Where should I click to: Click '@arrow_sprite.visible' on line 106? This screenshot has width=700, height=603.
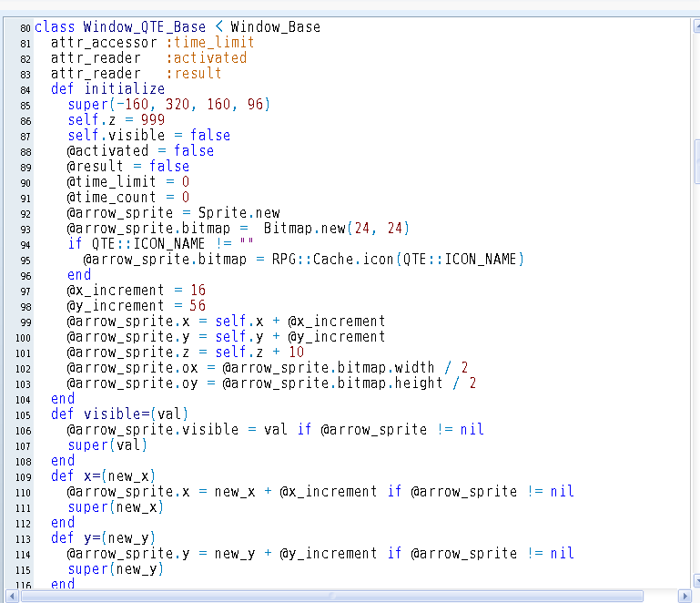(153, 430)
